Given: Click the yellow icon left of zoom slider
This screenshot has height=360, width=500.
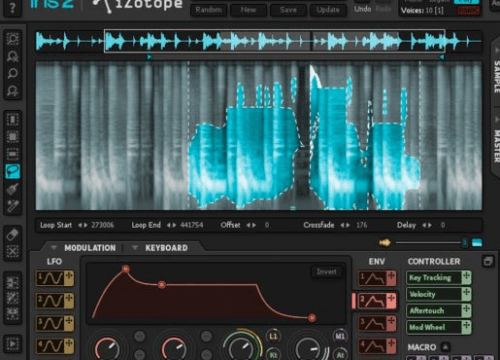Looking at the screenshot, I should 385,243.
